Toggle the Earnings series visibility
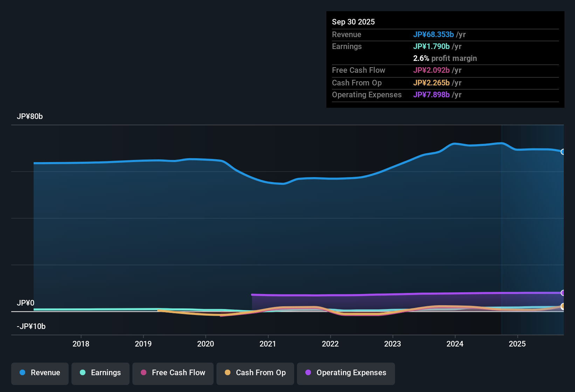 (x=100, y=373)
